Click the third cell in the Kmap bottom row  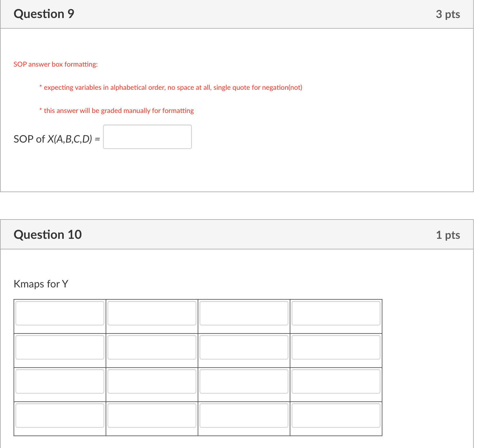point(244,415)
